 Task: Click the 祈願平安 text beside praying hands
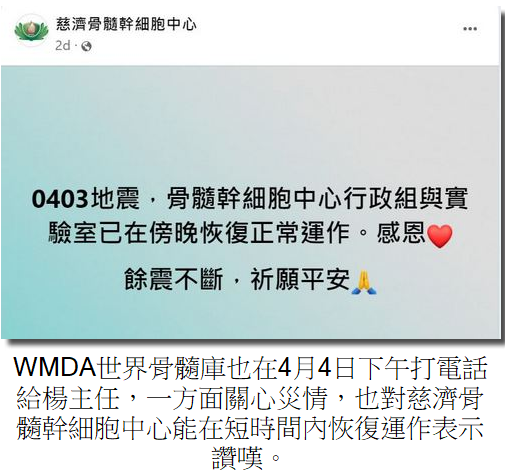(x=300, y=279)
